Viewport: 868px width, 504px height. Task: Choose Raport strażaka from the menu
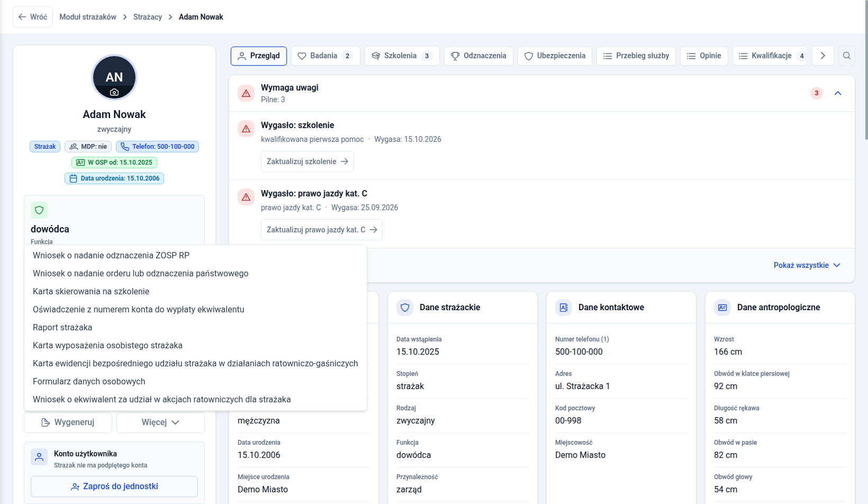tap(195, 328)
